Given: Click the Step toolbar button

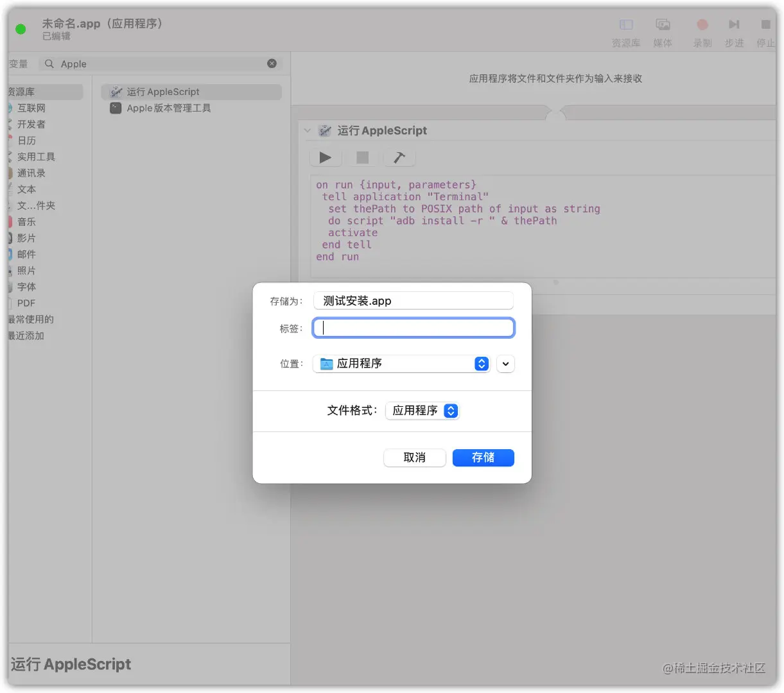Looking at the screenshot, I should pos(734,24).
